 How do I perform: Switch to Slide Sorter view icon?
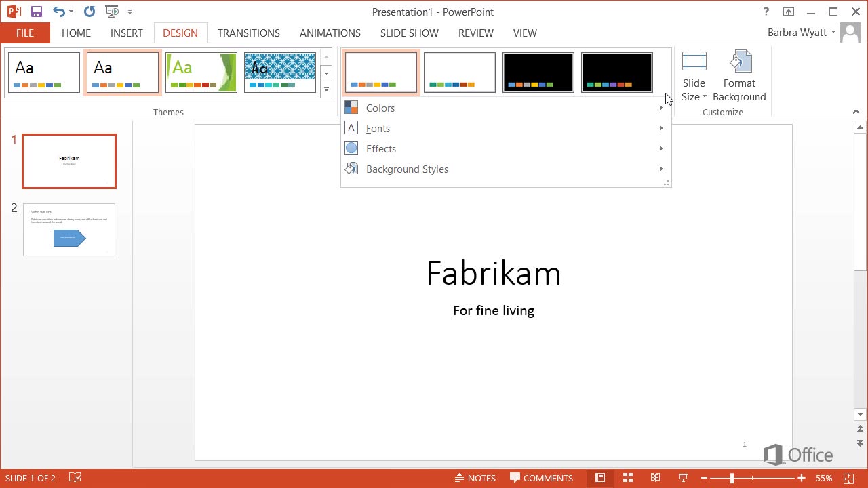(628, 478)
